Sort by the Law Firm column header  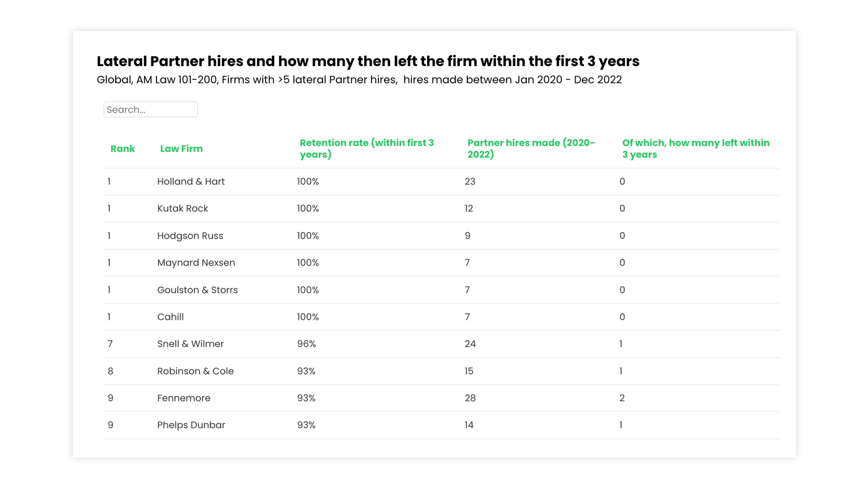[x=181, y=149]
